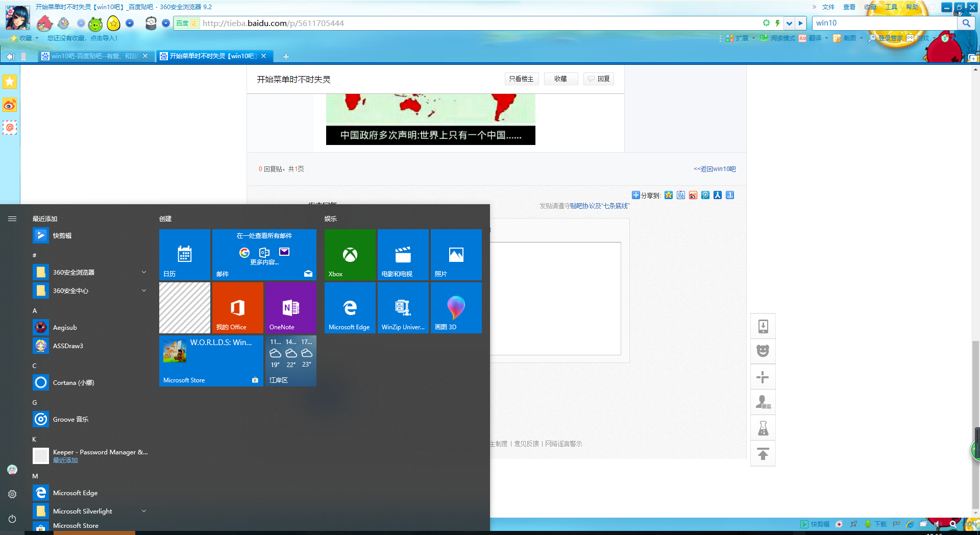Click the 回复 reply button
This screenshot has height=535, width=980.
[599, 79]
